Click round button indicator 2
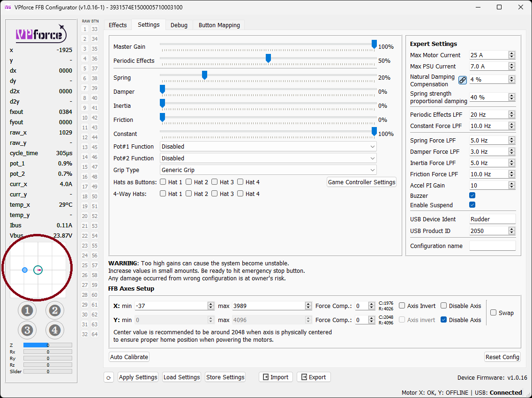The height and width of the screenshot is (398, 532). tap(55, 310)
